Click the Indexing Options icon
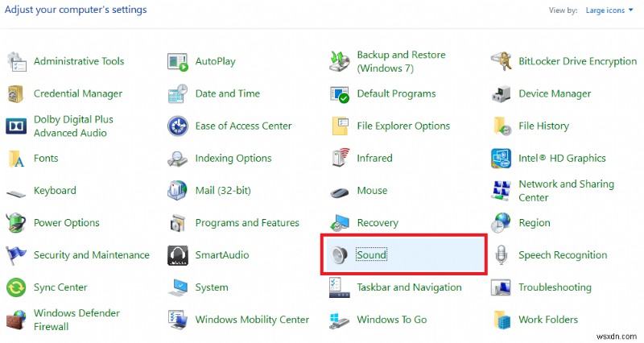This screenshot has height=343, width=644. pos(178,159)
